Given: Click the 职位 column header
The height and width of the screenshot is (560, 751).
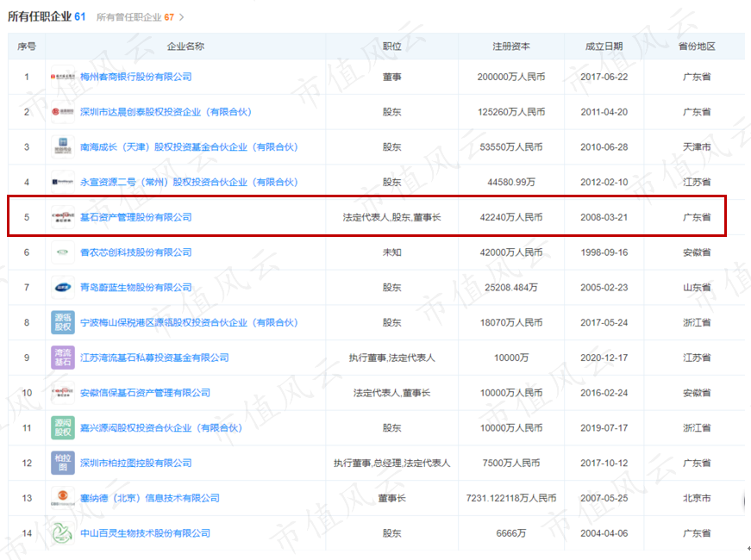Looking at the screenshot, I should point(391,47).
